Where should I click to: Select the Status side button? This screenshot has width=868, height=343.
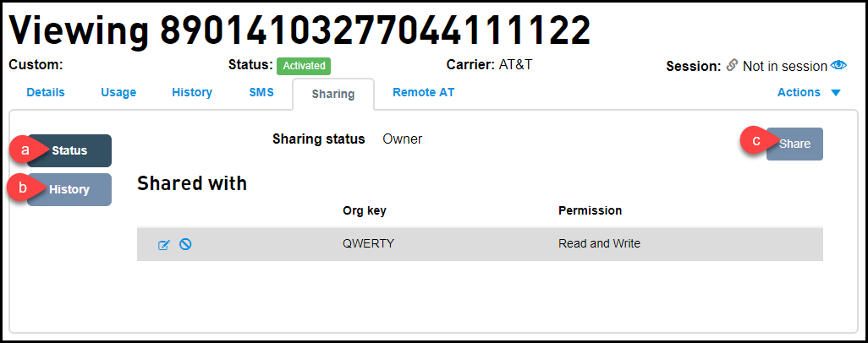69,150
